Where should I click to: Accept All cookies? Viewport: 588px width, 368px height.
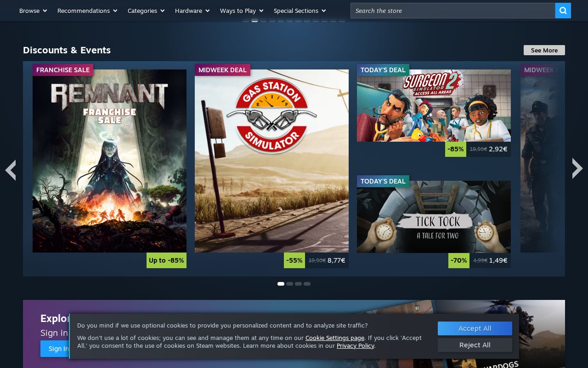point(475,328)
